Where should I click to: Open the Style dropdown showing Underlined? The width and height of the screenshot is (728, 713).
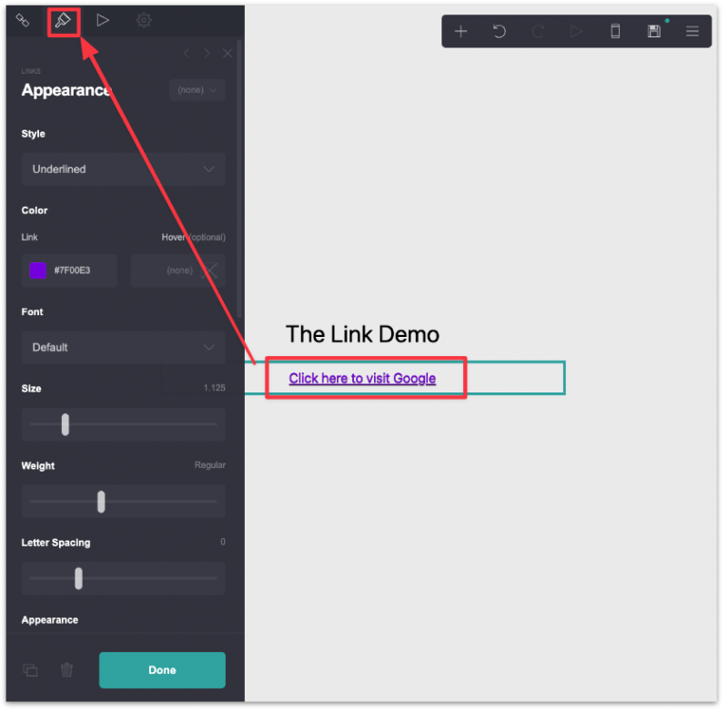[x=123, y=168]
